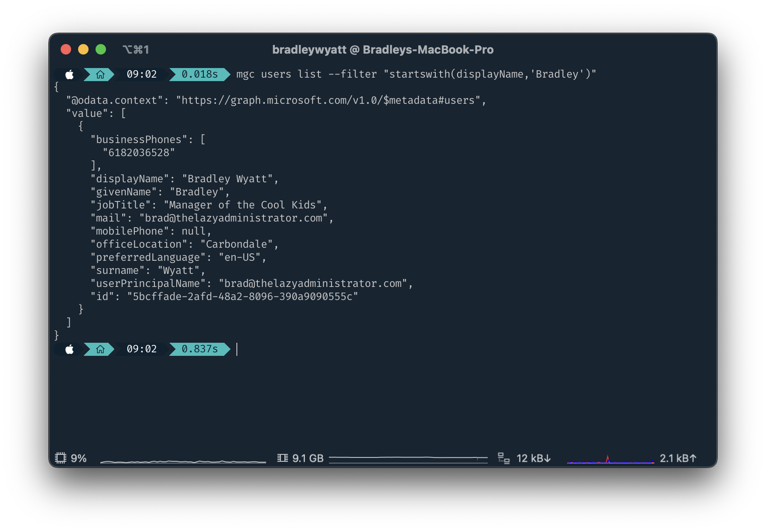Click the network icon beside 12 kB

tap(504, 458)
